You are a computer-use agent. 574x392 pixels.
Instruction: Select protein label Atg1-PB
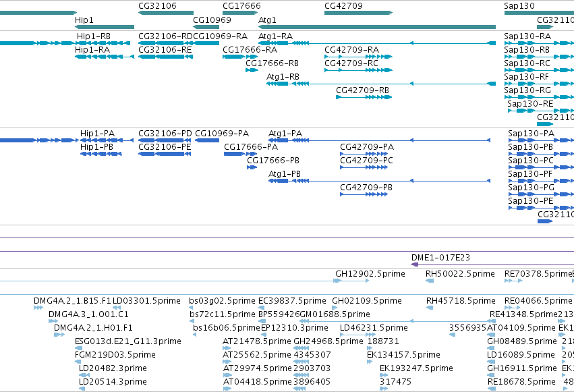click(x=285, y=174)
